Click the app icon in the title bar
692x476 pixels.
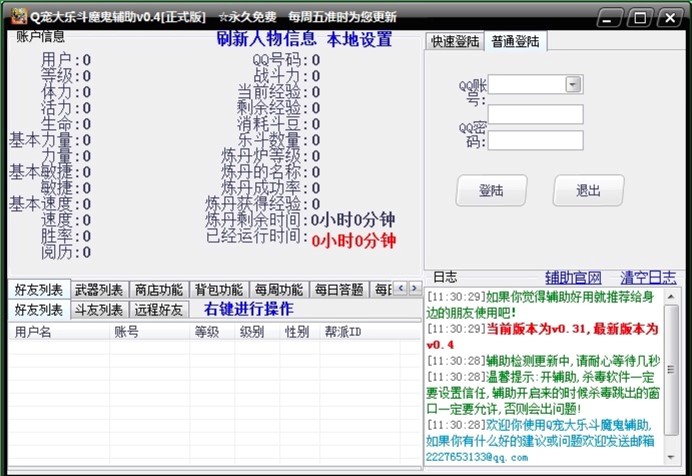coord(19,16)
